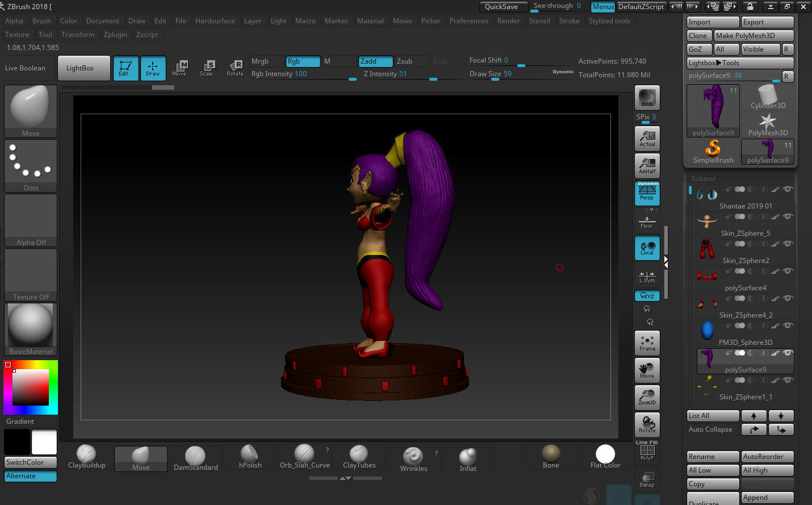Enable Zsub sculpt mode
This screenshot has width=812, height=505.
click(x=411, y=61)
